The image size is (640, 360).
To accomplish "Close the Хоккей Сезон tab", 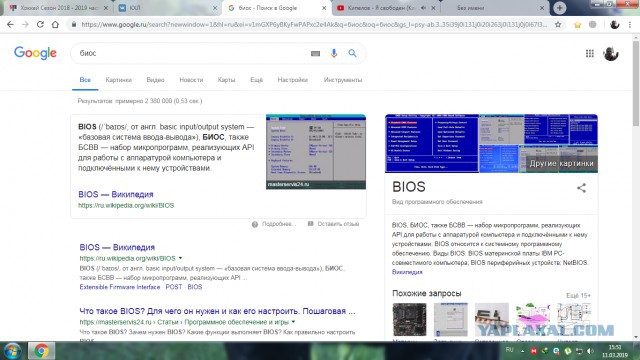I will point(106,8).
